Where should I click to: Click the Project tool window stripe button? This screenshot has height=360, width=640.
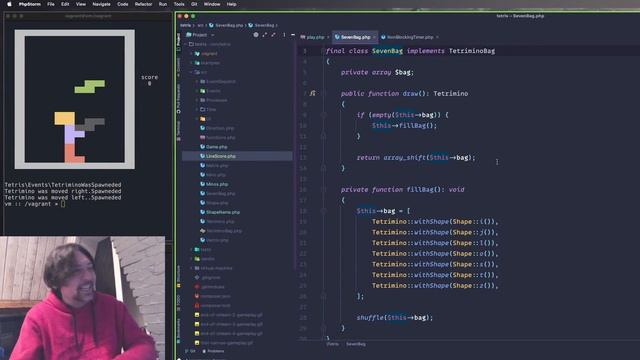point(178,42)
